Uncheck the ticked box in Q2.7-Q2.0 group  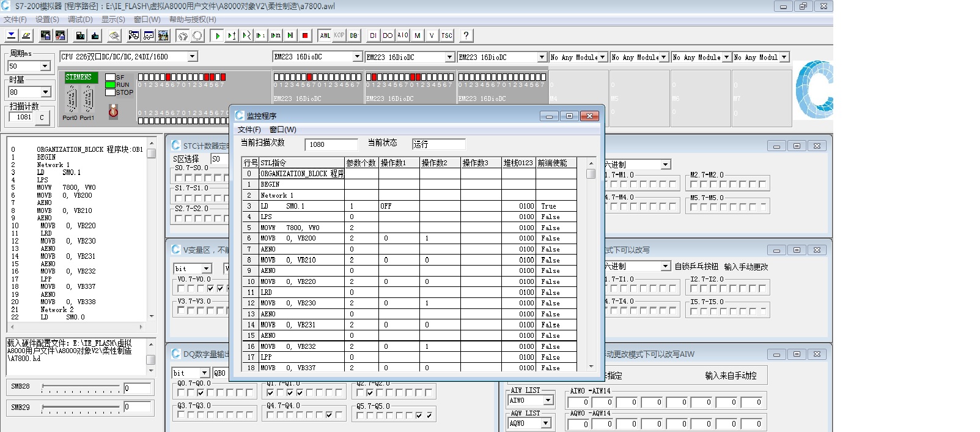click(370, 393)
